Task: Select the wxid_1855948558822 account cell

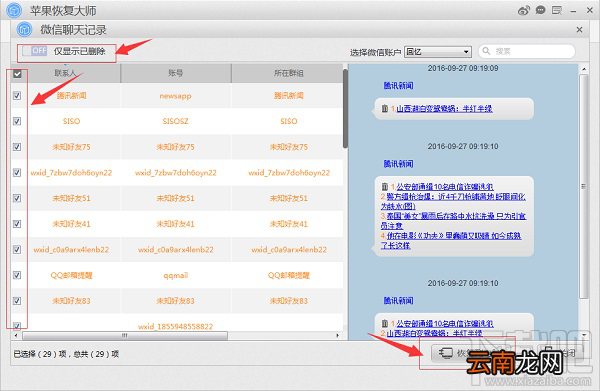Action: click(x=176, y=327)
